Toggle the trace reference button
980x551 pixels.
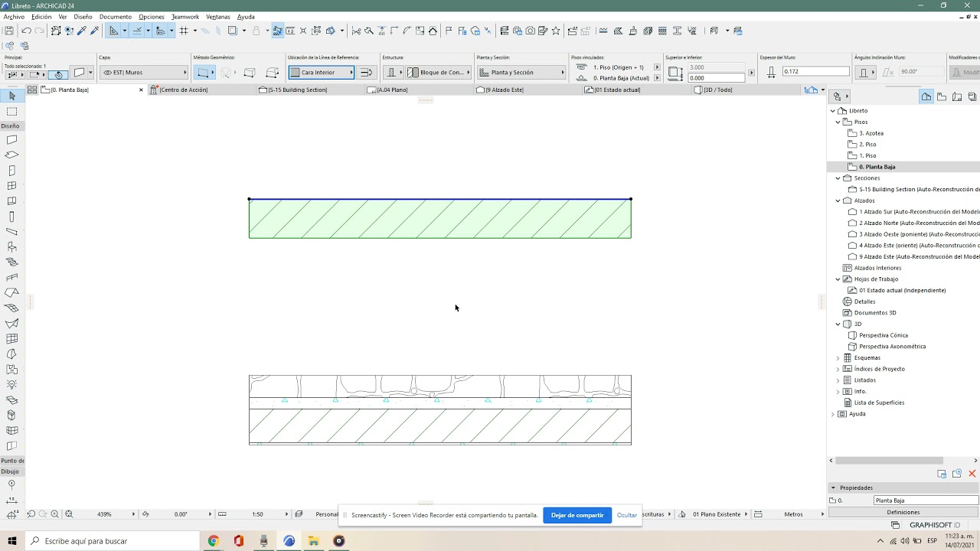tap(232, 31)
